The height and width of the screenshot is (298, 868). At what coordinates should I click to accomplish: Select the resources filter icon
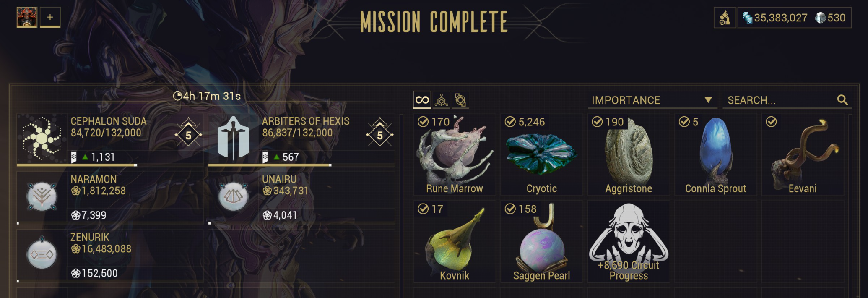click(x=441, y=100)
